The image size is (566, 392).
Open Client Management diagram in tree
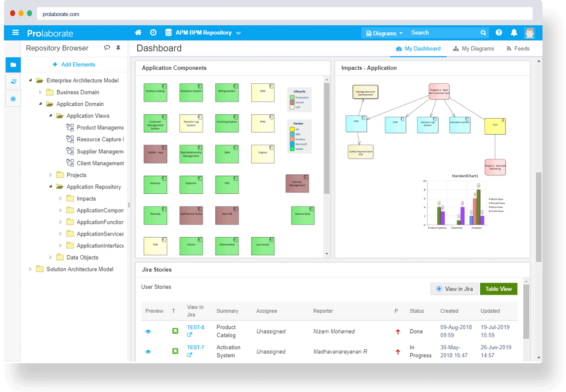95,163
